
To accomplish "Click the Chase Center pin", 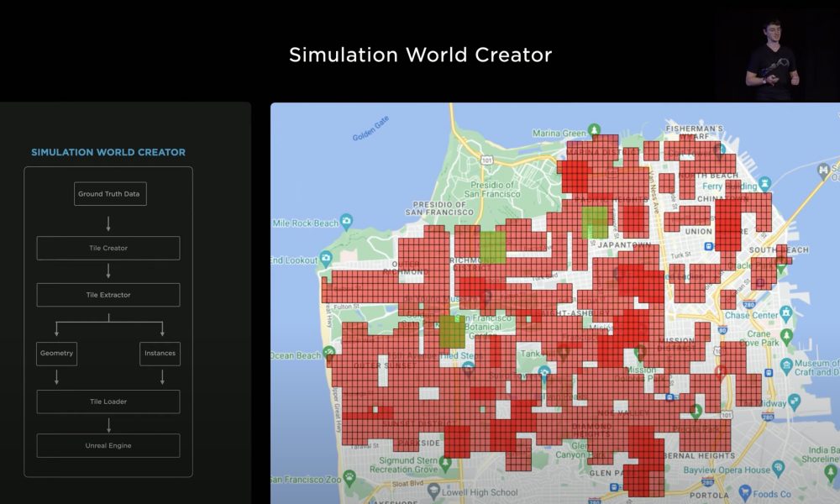I will 785,312.
